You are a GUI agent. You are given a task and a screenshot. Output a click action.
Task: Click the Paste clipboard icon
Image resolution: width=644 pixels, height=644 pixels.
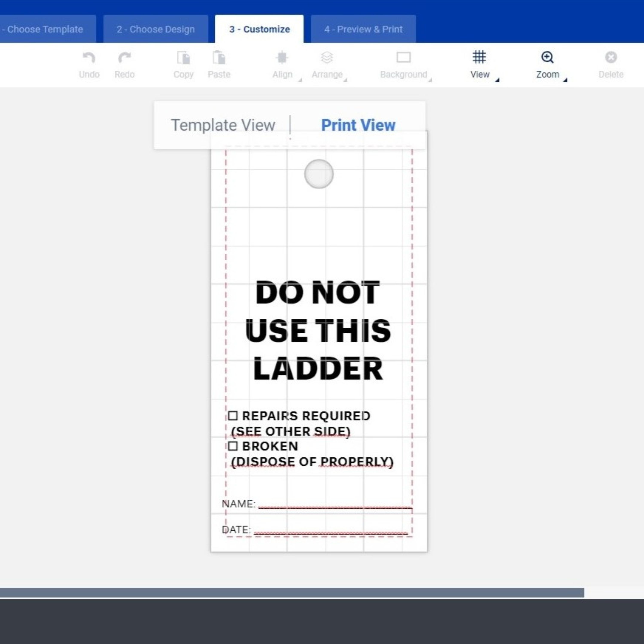coord(219,58)
